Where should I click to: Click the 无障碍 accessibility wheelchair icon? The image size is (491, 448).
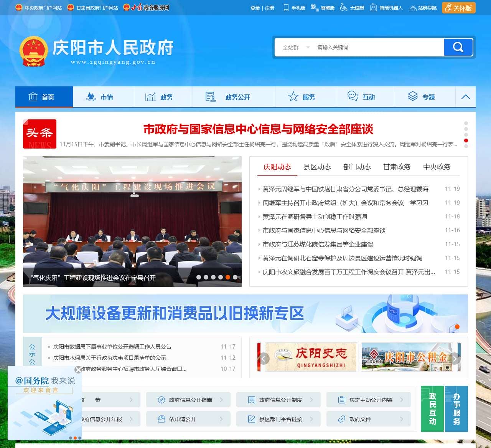coord(343,8)
